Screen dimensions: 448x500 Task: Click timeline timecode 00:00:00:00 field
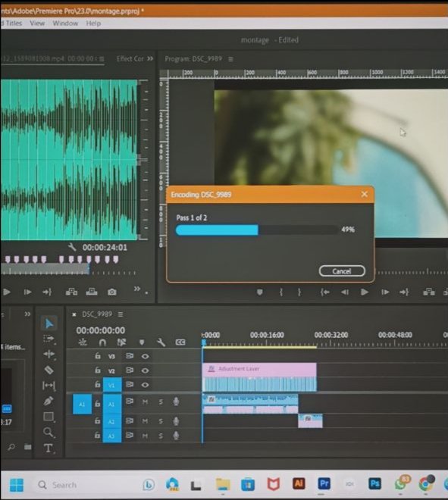[x=101, y=330]
